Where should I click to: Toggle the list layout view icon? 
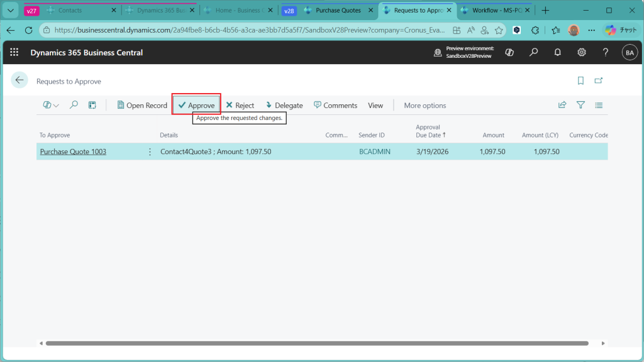tap(599, 105)
